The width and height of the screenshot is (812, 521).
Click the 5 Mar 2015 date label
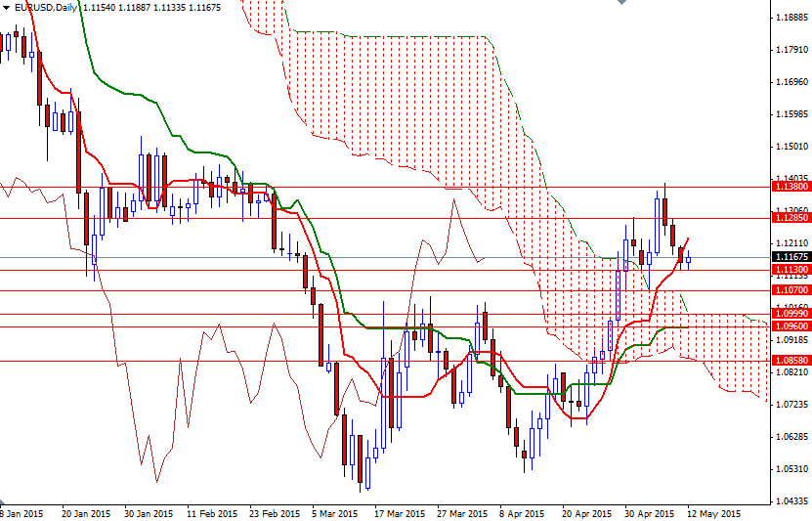335,514
